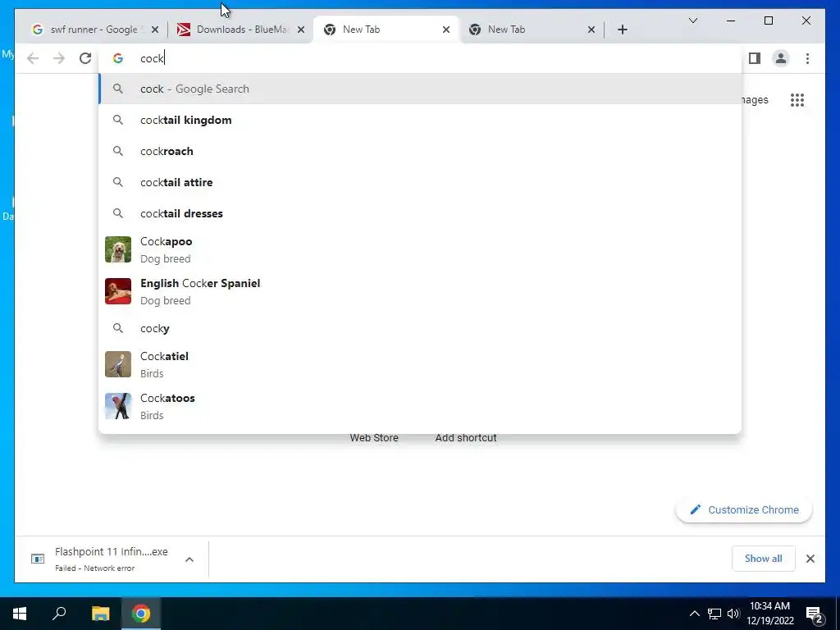Select the 'cocktail kingdom' suggestion
This screenshot has height=630, width=840.
[420, 120]
